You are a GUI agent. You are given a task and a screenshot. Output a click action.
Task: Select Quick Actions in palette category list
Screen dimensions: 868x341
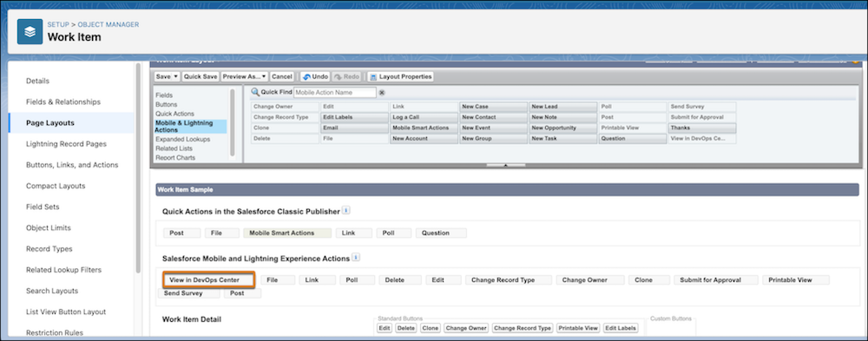click(175, 113)
